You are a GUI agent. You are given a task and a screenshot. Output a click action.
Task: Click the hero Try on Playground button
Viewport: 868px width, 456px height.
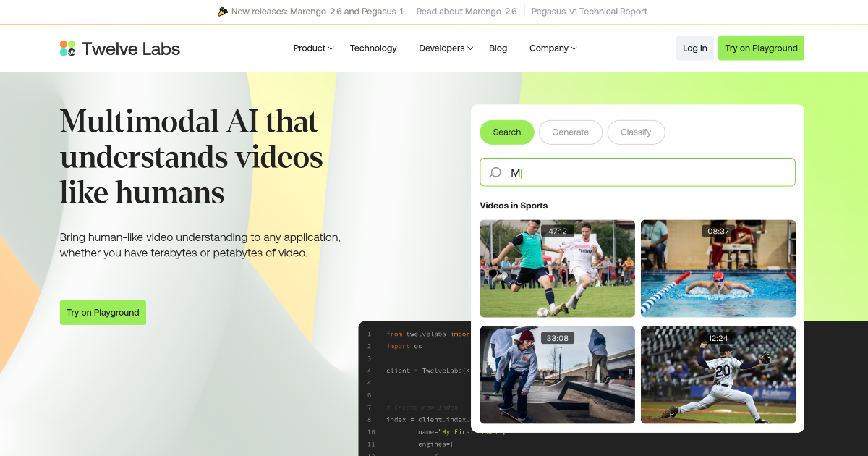coord(103,312)
